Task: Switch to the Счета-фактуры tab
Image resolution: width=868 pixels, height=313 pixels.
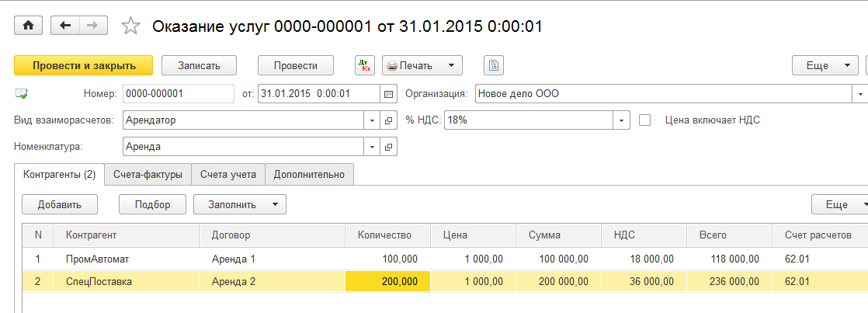Action: tap(148, 175)
